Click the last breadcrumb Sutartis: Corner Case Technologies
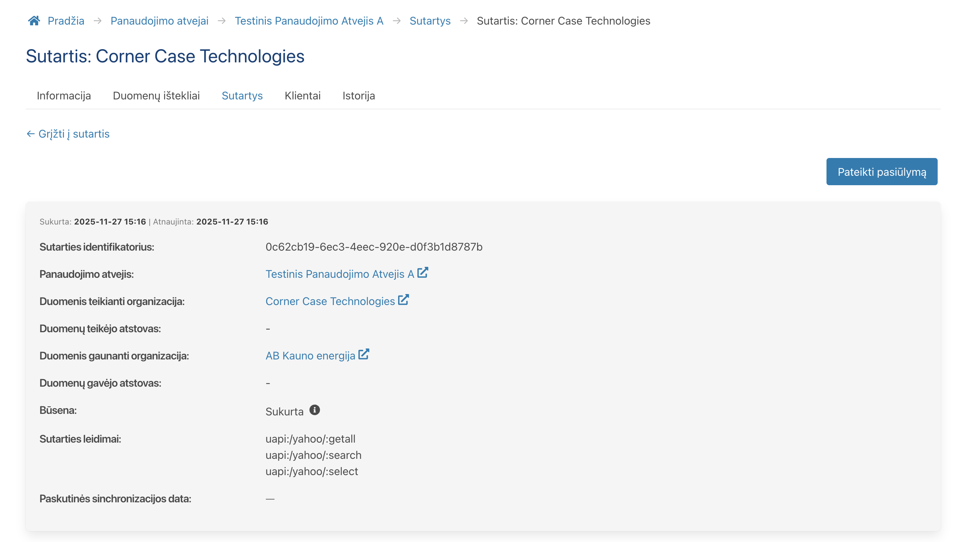980x542 pixels. click(563, 21)
